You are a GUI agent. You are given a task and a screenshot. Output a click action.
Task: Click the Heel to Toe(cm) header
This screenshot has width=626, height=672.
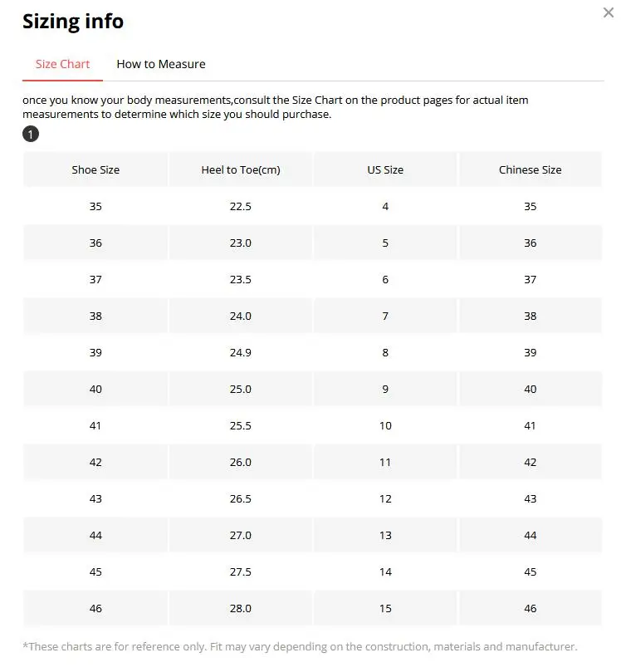click(x=241, y=169)
